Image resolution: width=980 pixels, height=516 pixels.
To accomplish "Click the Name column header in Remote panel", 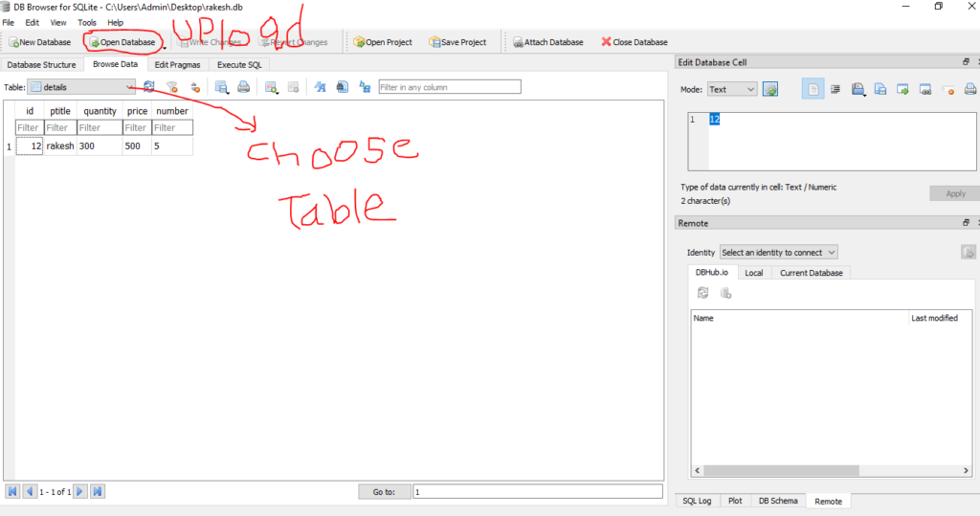I will (799, 318).
